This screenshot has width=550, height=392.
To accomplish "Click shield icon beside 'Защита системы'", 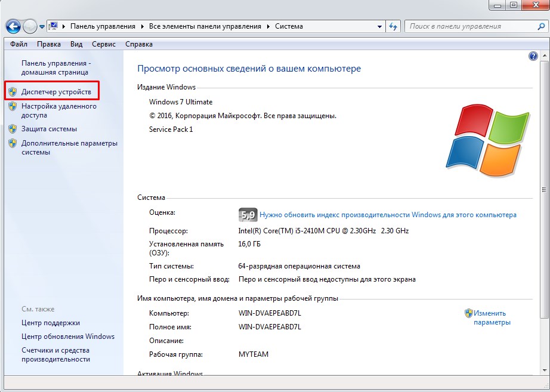I will 13,129.
